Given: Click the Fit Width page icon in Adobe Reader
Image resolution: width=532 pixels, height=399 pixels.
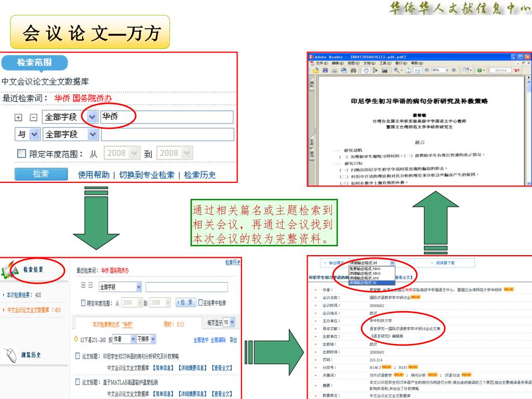Looking at the screenshot, I should [418, 70].
